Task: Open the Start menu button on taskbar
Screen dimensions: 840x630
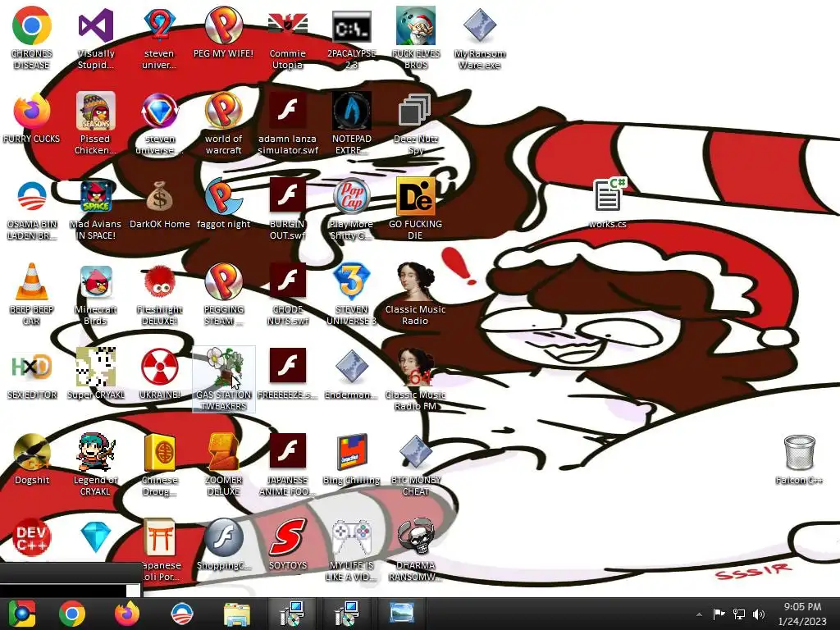Action: coord(21,614)
